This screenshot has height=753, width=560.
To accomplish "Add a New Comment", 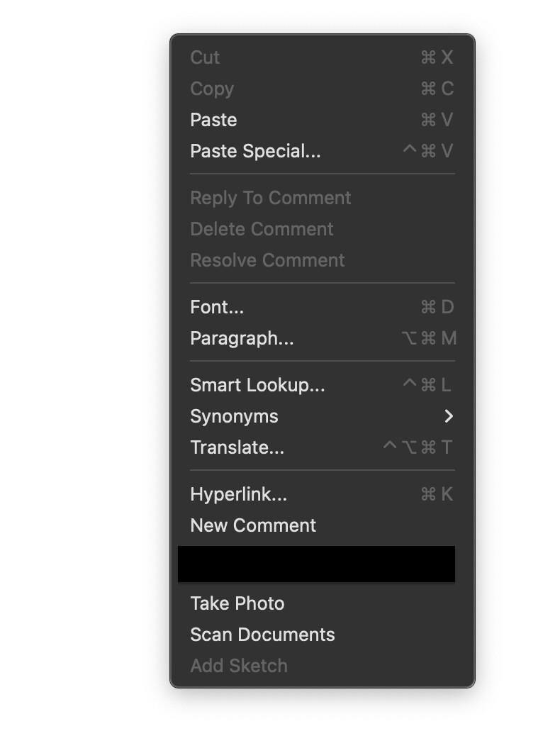I will tap(323, 525).
